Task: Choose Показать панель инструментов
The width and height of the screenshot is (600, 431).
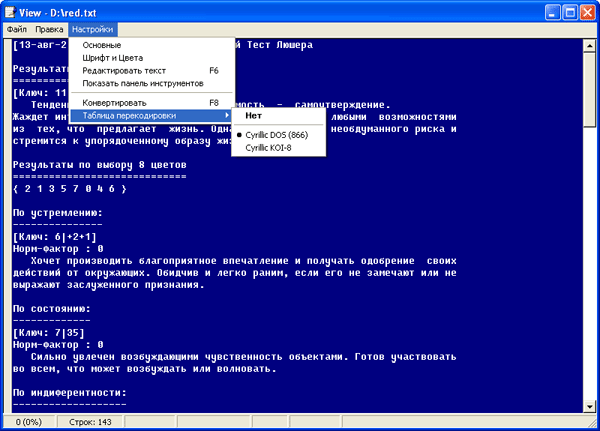Action: click(x=152, y=83)
